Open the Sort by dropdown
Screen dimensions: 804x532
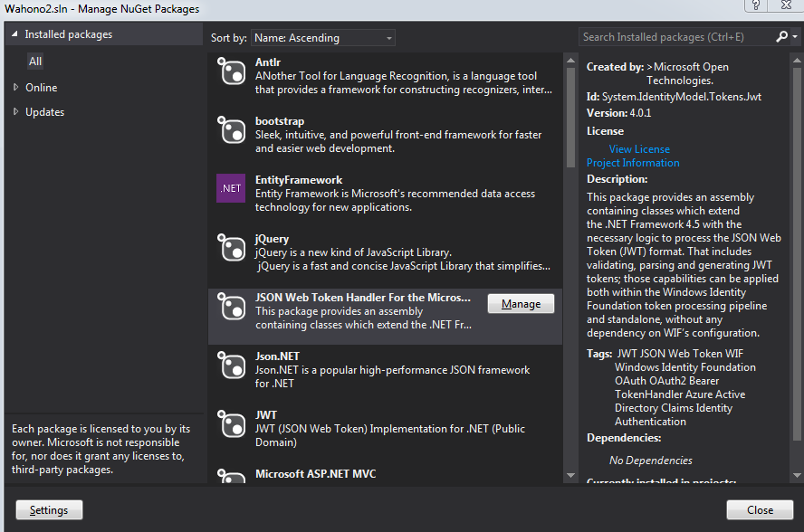point(323,38)
